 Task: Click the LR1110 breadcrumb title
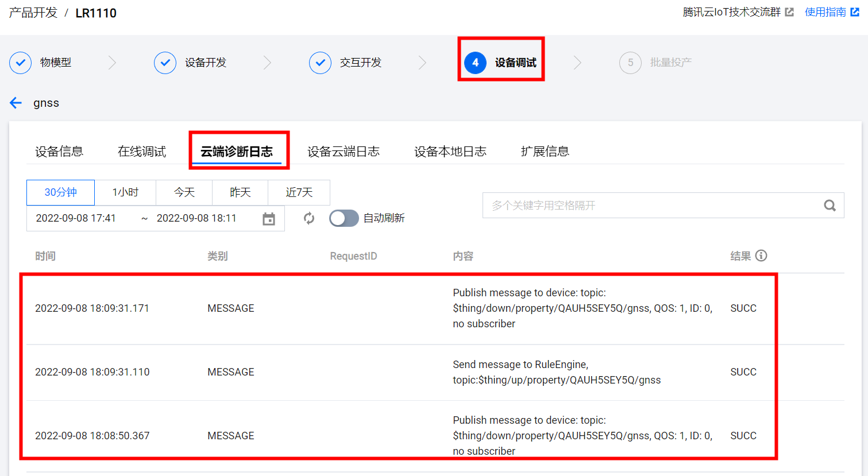tap(96, 13)
